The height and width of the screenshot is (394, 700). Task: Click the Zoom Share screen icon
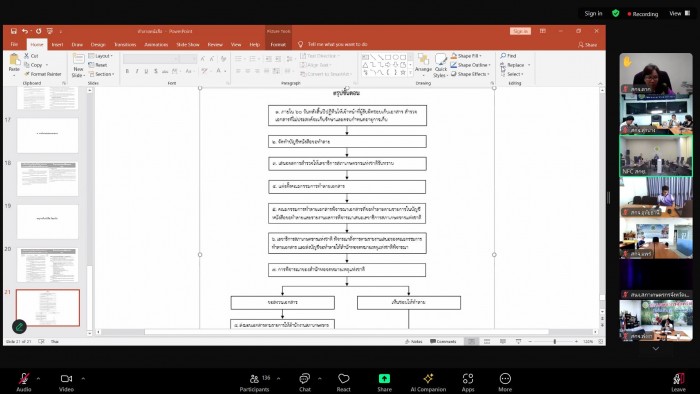tap(384, 378)
